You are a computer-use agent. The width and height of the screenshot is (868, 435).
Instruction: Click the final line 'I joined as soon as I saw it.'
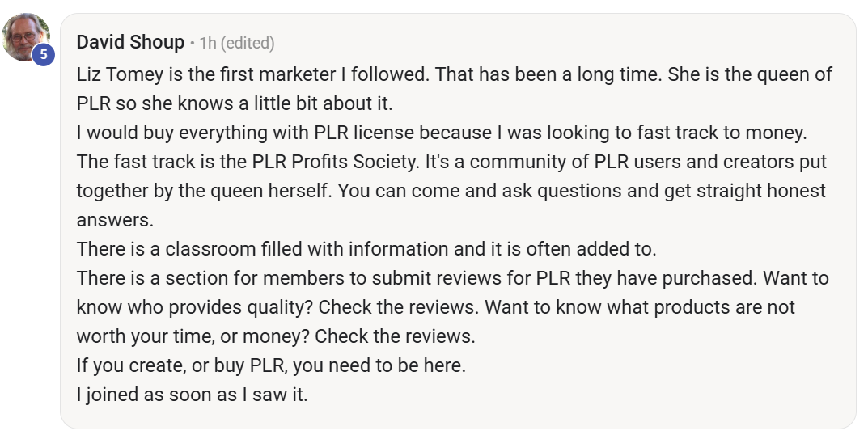192,395
